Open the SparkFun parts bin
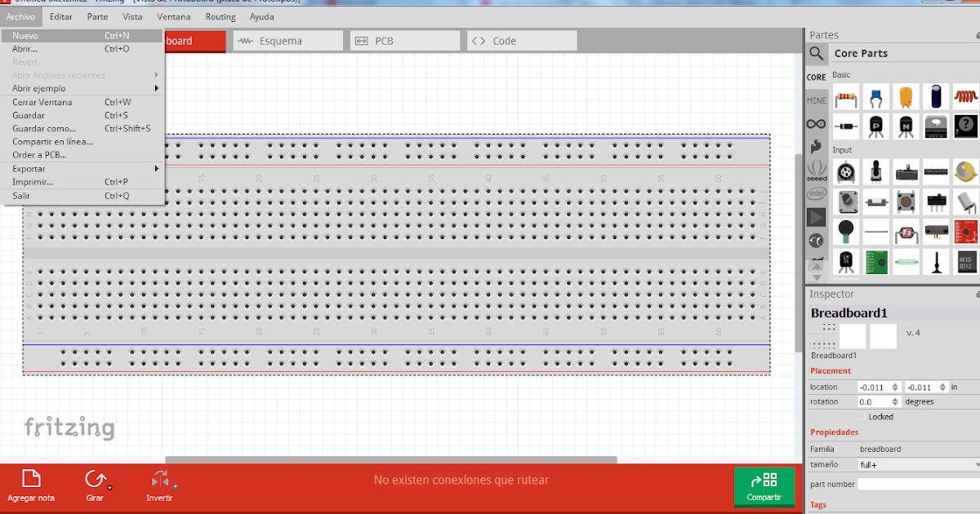 [817, 148]
